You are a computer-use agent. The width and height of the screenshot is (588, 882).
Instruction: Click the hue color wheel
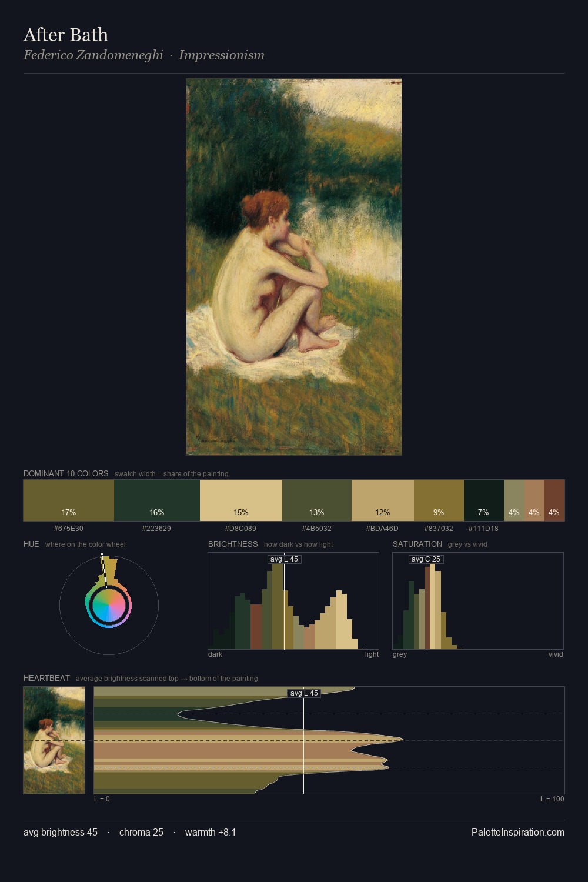[109, 605]
